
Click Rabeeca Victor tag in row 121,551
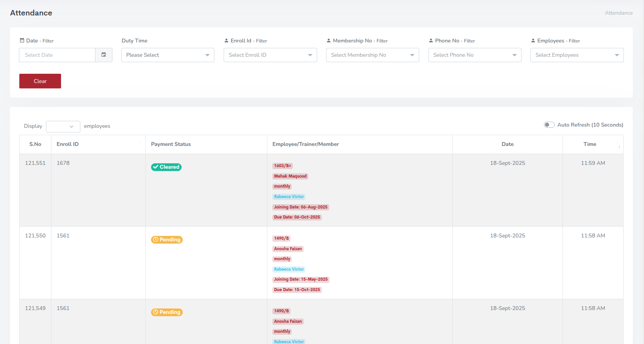[x=289, y=197]
